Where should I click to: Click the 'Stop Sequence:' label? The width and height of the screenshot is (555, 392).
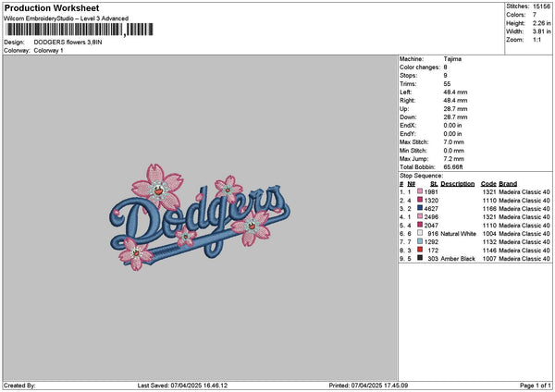(421, 176)
